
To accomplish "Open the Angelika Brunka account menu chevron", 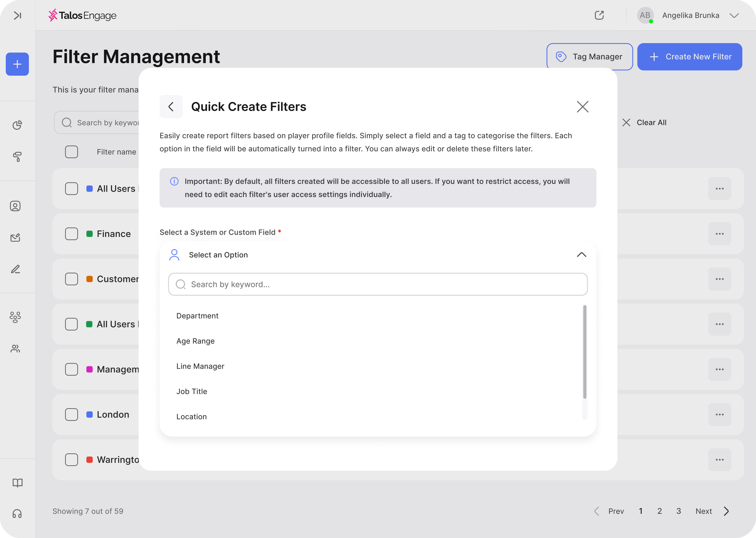I will coord(734,15).
